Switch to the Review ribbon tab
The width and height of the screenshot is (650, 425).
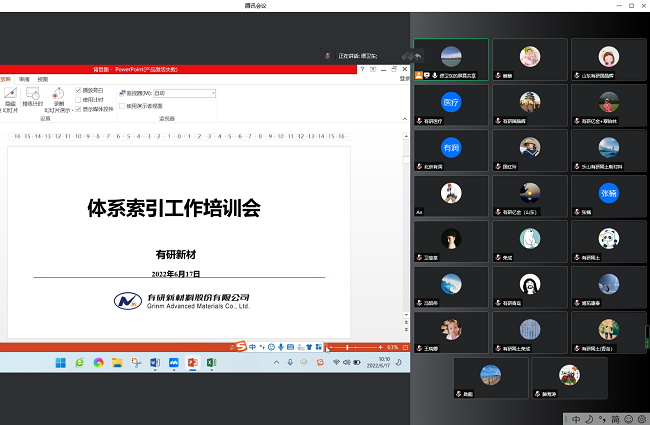coord(24,78)
